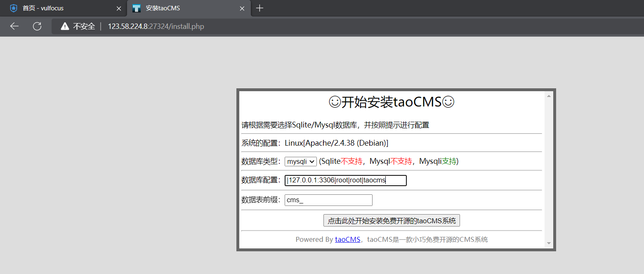
Task: Click the 数据表前缀 label
Action: pos(262,200)
